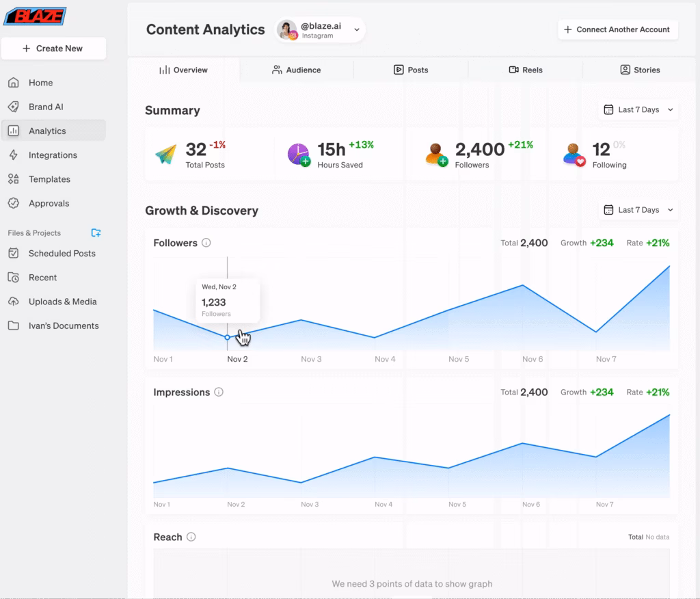Switch to the Audience tab
The image size is (700, 599).
click(296, 70)
